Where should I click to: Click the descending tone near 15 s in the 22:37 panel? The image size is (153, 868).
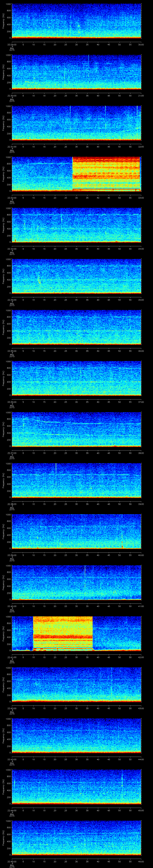pos(47,421)
